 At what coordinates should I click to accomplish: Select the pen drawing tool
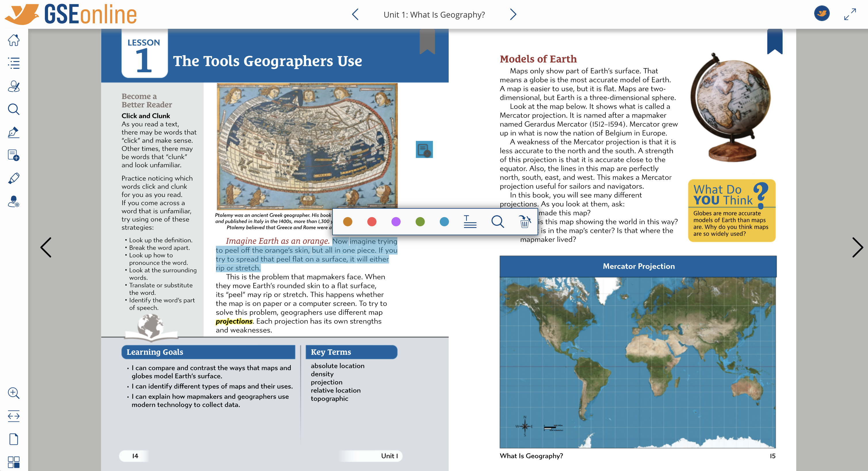click(x=14, y=132)
